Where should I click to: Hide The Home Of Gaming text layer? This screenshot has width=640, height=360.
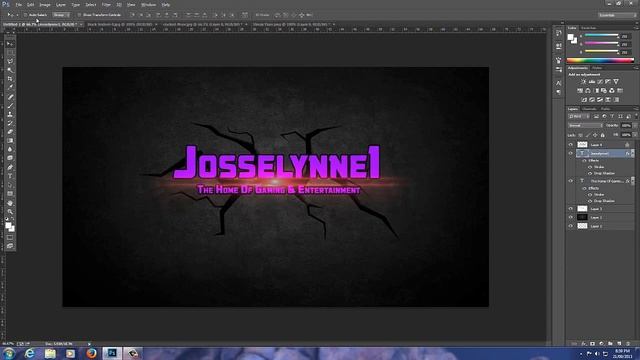click(x=571, y=181)
